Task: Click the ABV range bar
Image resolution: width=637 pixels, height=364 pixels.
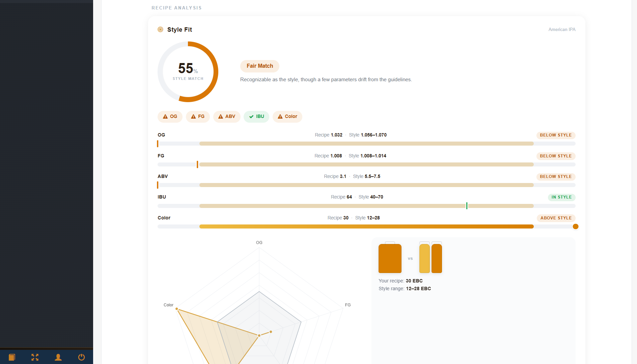Action: point(366,185)
